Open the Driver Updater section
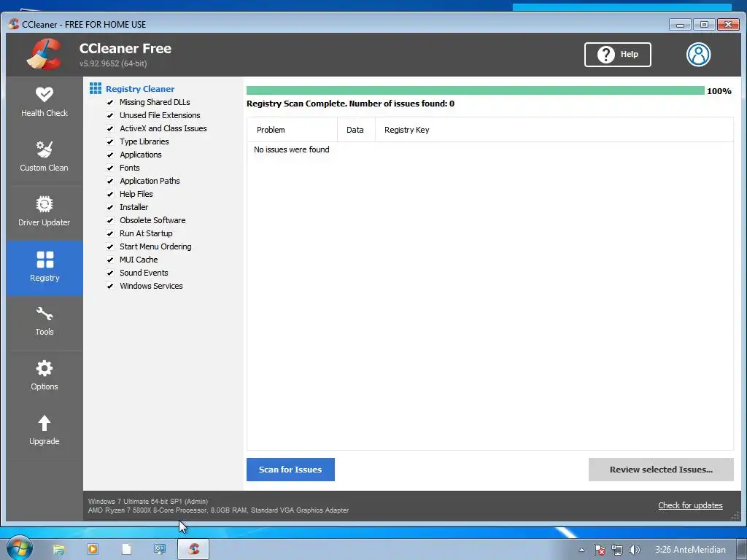Image resolution: width=747 pixels, height=560 pixels. [44, 212]
